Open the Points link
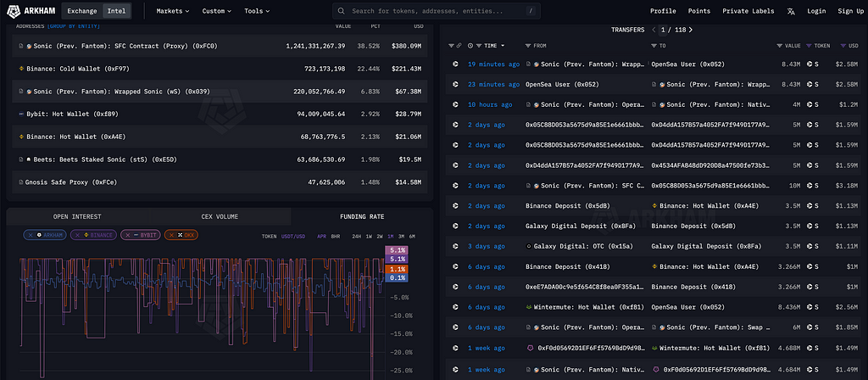Screen dimensions: 868x380 (x=699, y=11)
